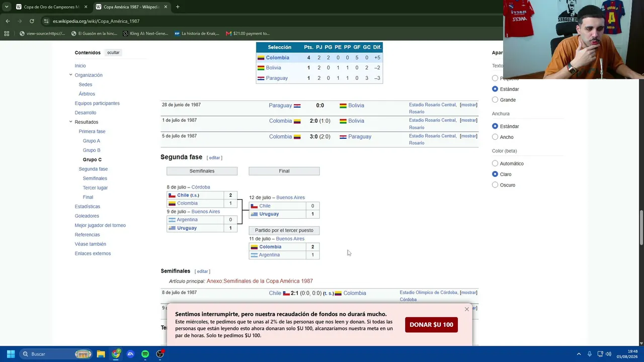Edit the Segunda fase section
The image size is (644, 362).
tap(214, 158)
